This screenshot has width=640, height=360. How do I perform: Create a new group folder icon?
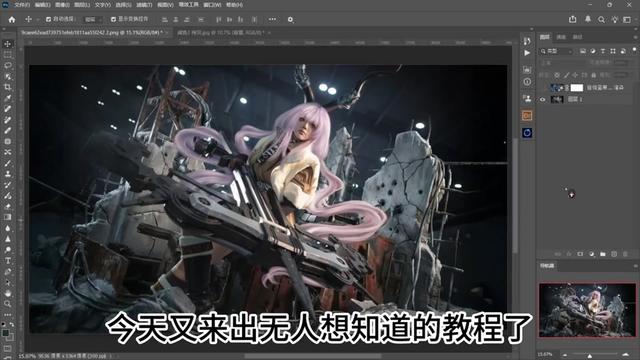(x=603, y=254)
